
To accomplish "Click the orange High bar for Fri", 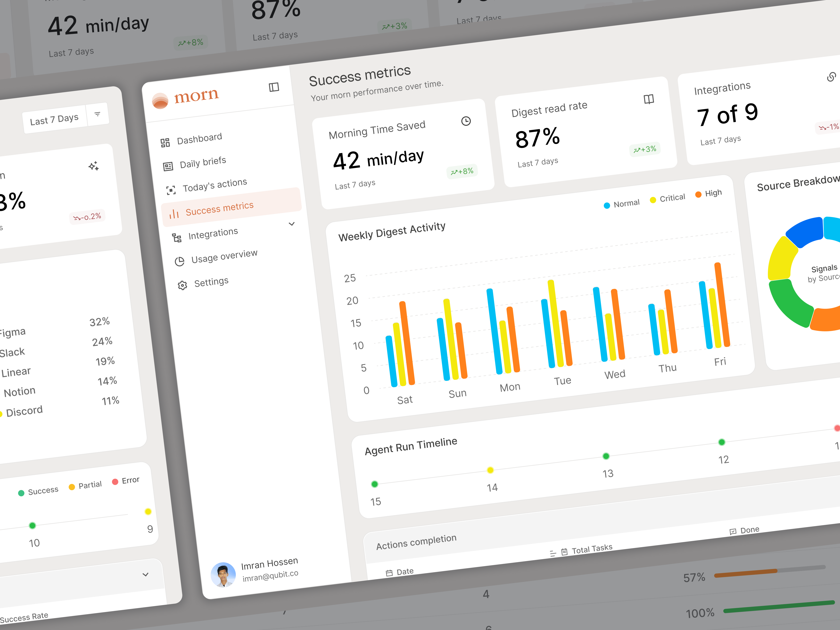I will (722, 304).
